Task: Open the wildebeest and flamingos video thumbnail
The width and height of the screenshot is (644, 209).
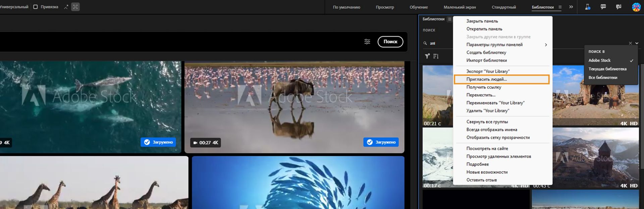Action: click(294, 107)
